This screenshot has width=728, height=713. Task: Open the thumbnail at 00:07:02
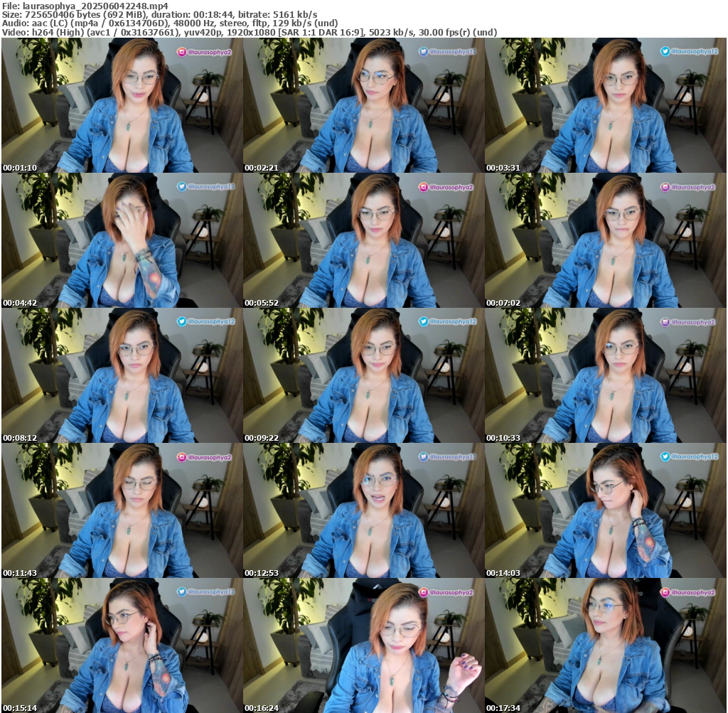606,240
